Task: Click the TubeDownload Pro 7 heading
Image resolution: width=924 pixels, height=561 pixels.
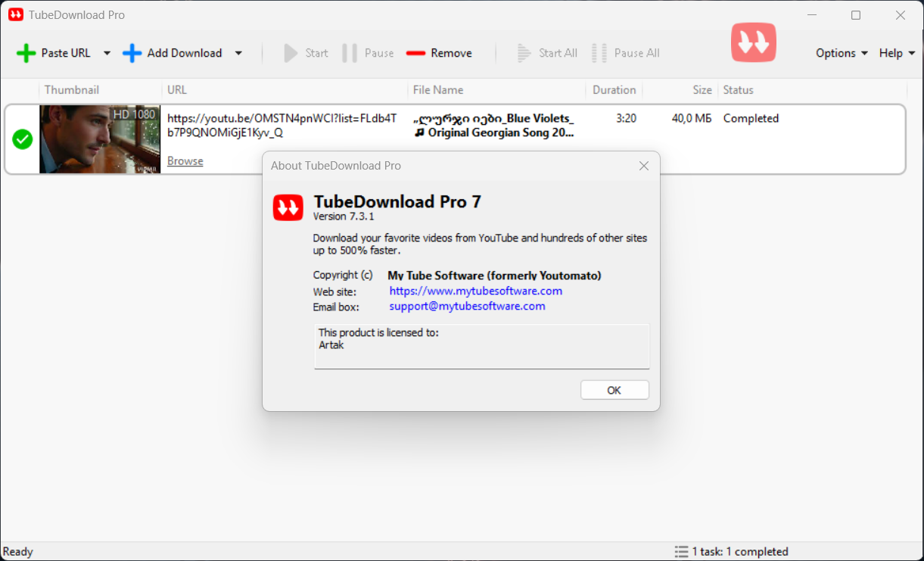Action: [397, 201]
